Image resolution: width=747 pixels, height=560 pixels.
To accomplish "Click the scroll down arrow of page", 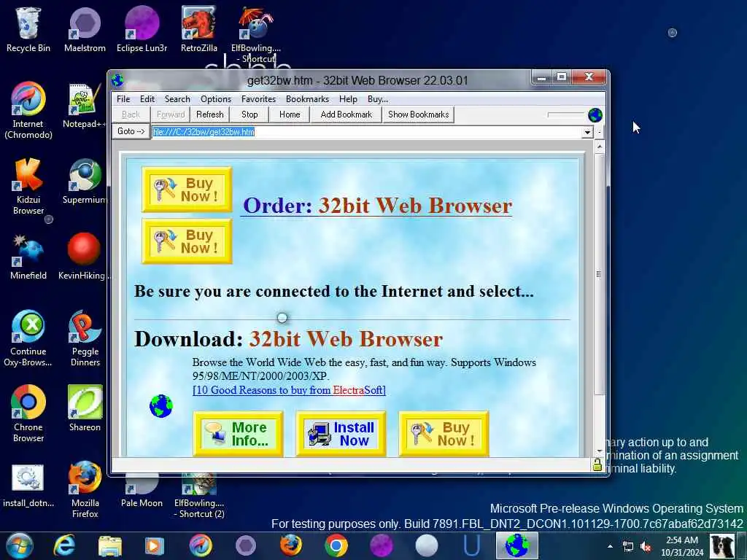I will (599, 451).
